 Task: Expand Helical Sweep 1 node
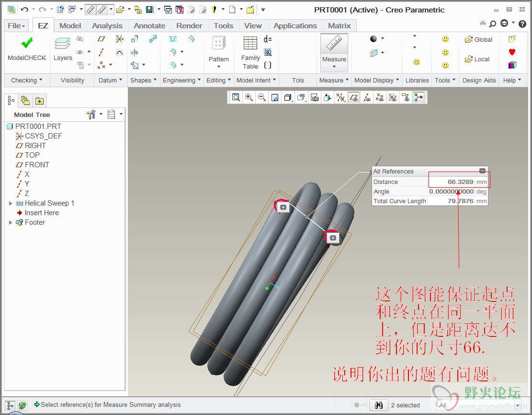click(x=11, y=203)
